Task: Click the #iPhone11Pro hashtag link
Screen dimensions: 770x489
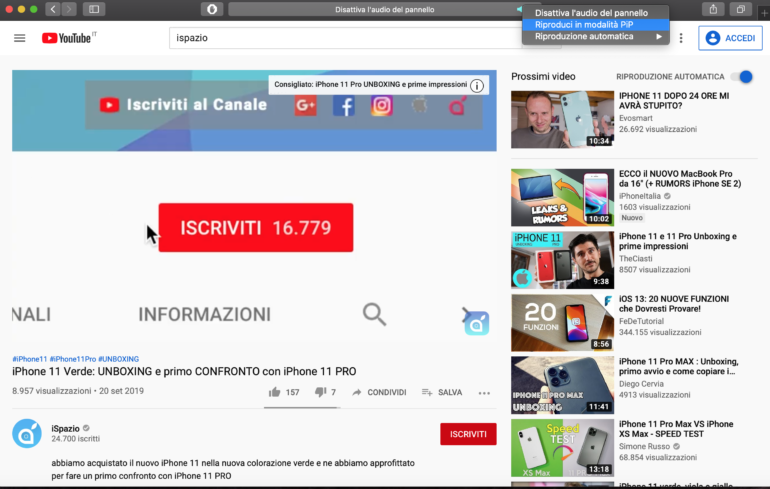Action: point(73,359)
